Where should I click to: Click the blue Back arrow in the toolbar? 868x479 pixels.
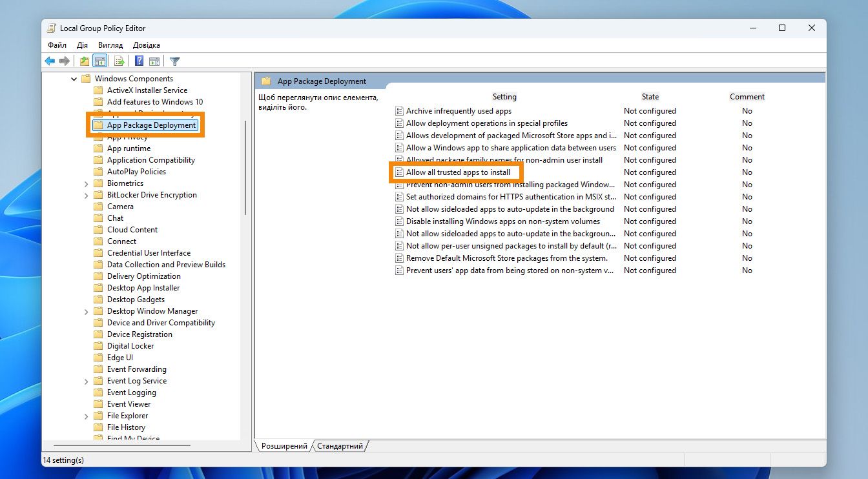(x=50, y=61)
